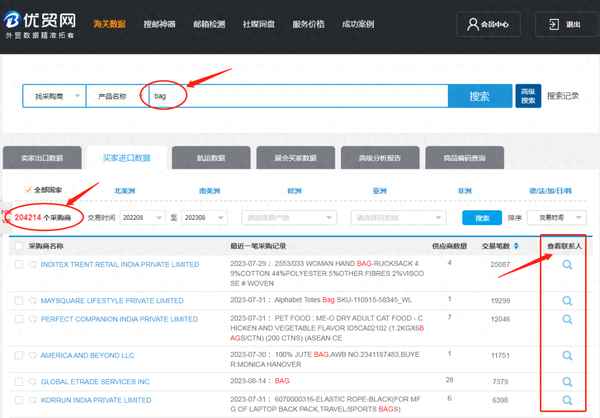600x418 pixels.
Task: Select the 全部国家 region filter
Action: 43,190
